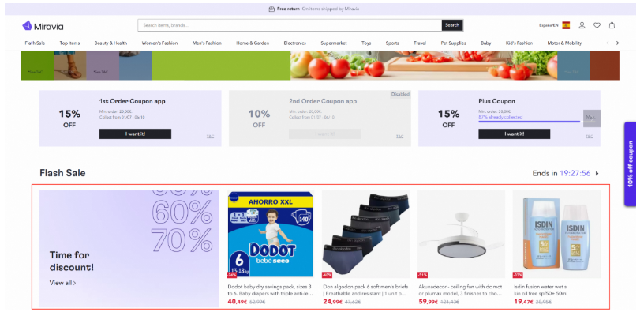644x316 pixels.
Task: Click I want it! on Plus Coupon
Action: 515,134
